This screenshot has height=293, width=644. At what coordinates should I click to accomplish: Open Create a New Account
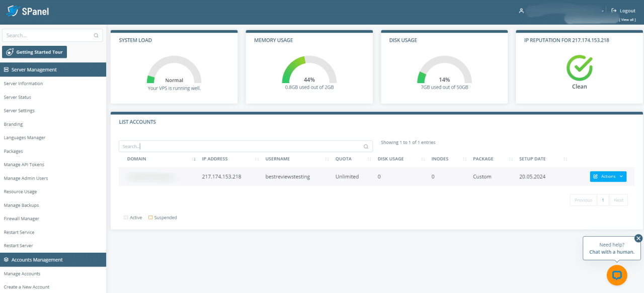pos(26,286)
